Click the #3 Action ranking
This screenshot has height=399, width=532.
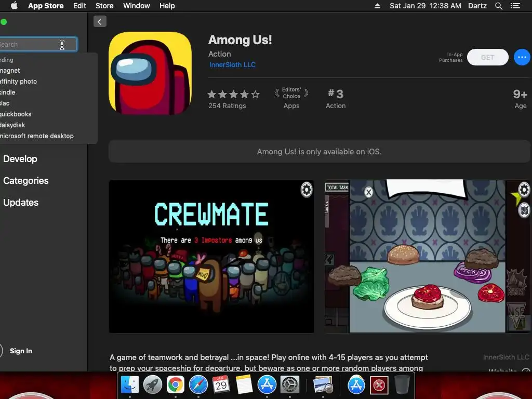336,99
